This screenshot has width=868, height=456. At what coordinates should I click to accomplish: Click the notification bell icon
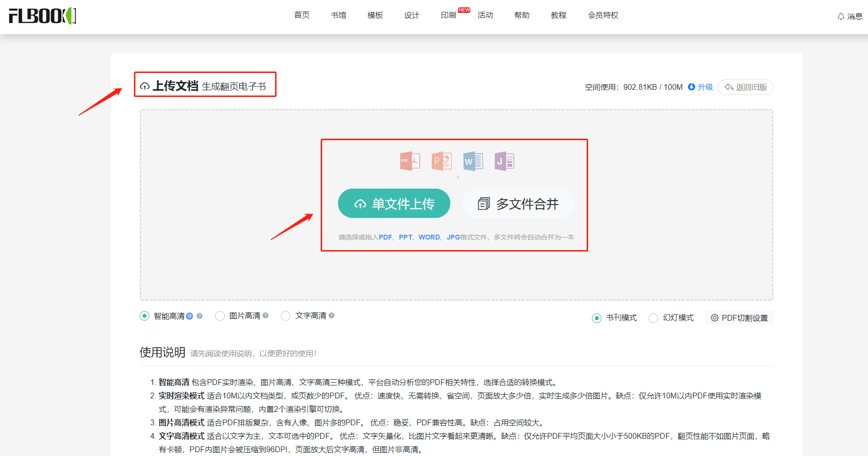pos(841,17)
